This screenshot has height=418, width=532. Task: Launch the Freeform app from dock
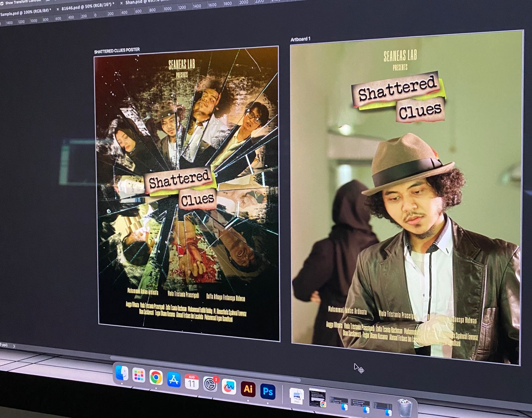229,387
